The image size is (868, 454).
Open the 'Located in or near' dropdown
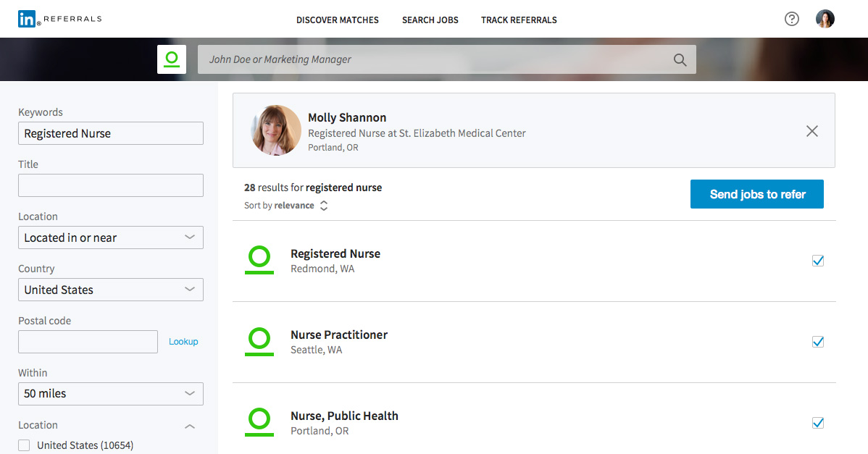[110, 237]
